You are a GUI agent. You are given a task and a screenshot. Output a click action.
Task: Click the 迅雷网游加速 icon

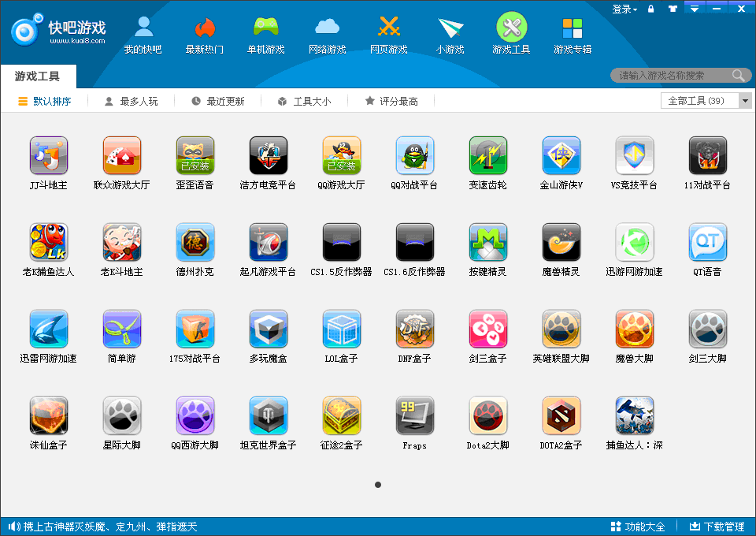[x=48, y=329]
